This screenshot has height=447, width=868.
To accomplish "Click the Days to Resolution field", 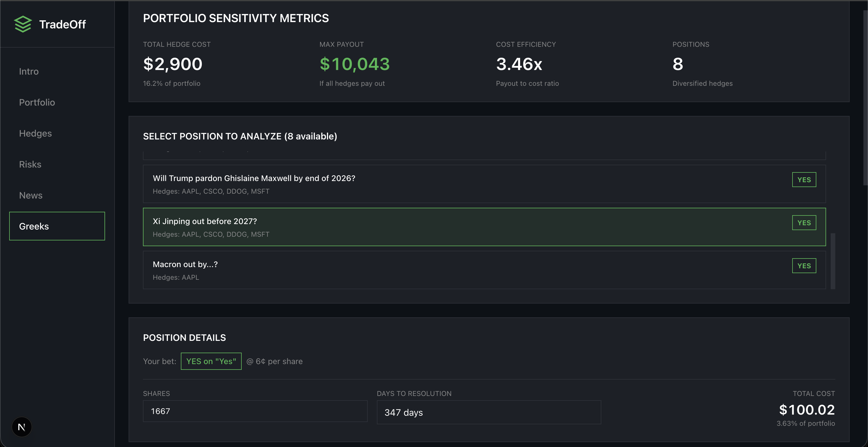I will pos(488,412).
